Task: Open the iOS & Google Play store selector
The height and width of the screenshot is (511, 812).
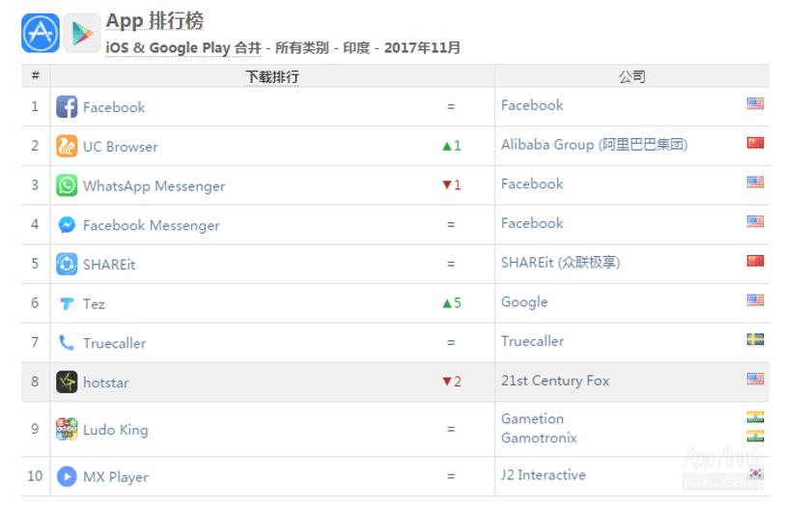Action: pyautogui.click(x=182, y=47)
